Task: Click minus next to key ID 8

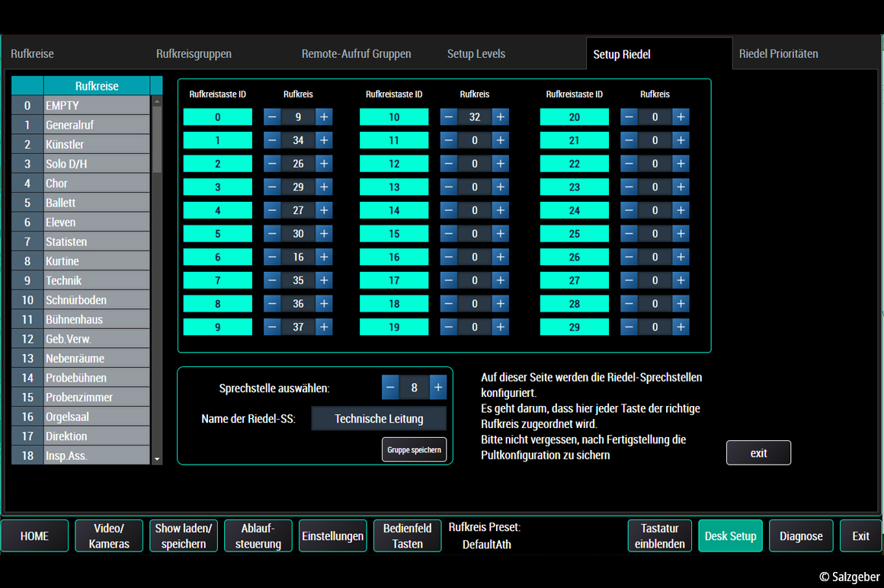Action: (x=272, y=304)
